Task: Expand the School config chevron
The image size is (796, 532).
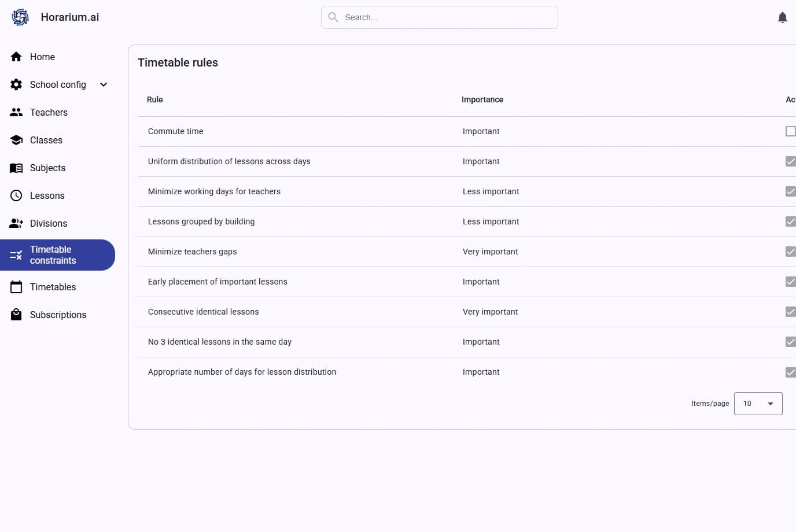Action: [x=104, y=84]
